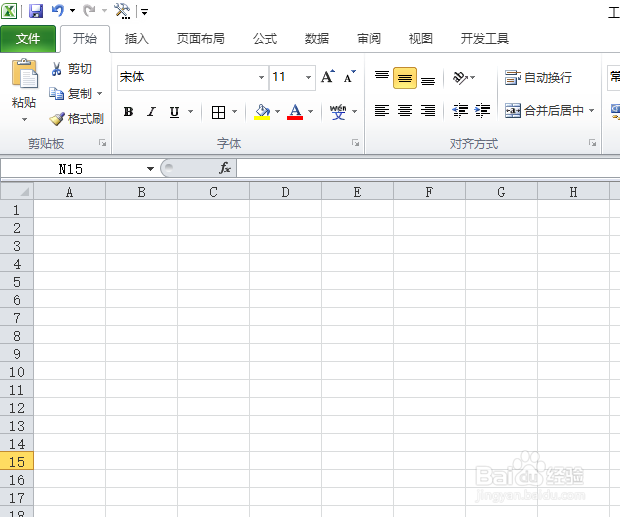
Task: Increase font size with large A icon
Action: click(x=328, y=77)
